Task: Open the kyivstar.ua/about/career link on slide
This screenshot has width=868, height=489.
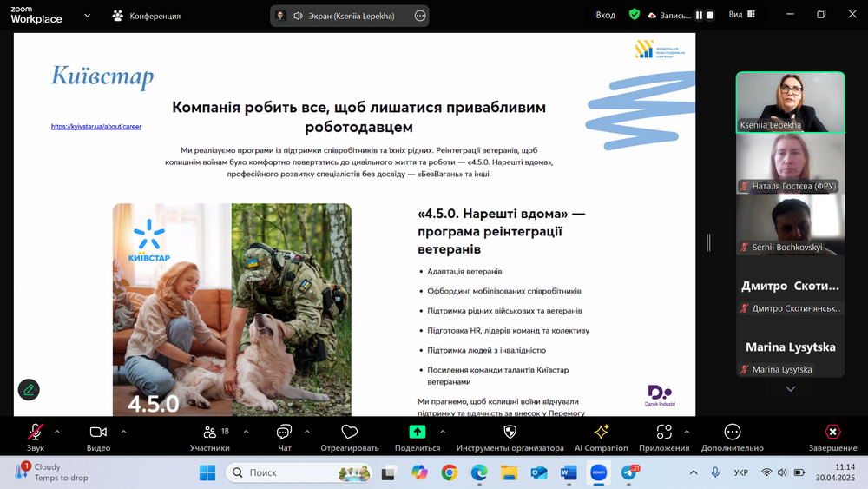Action: click(x=96, y=127)
